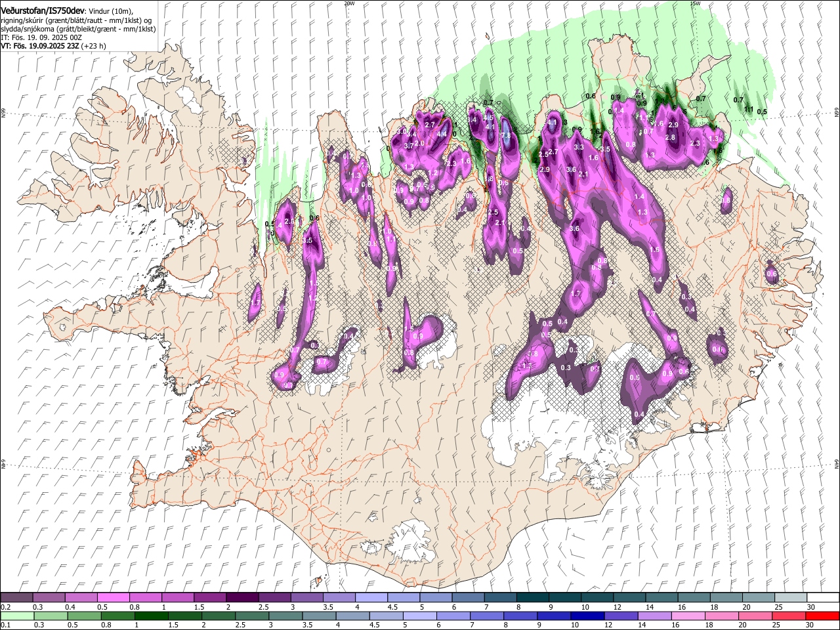Click bright pink 0.5 swatch in purple scale
This screenshot has width=840, height=630.
(x=113, y=597)
